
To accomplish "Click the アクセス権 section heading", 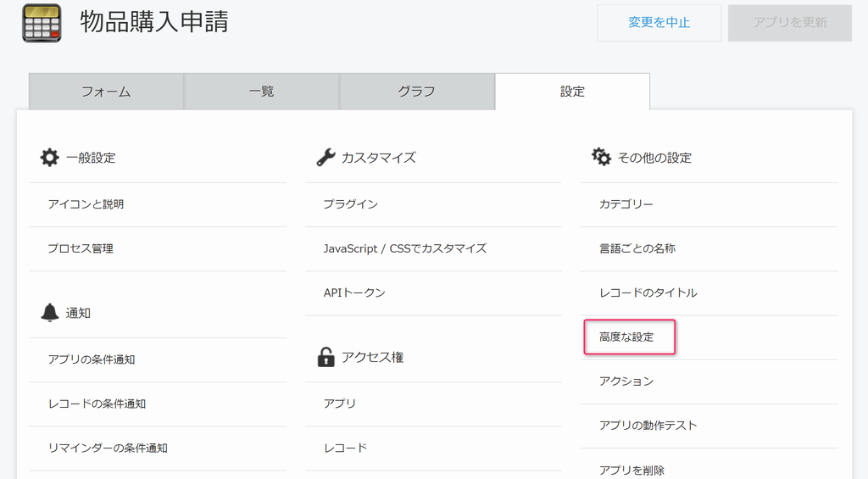I will 373,357.
